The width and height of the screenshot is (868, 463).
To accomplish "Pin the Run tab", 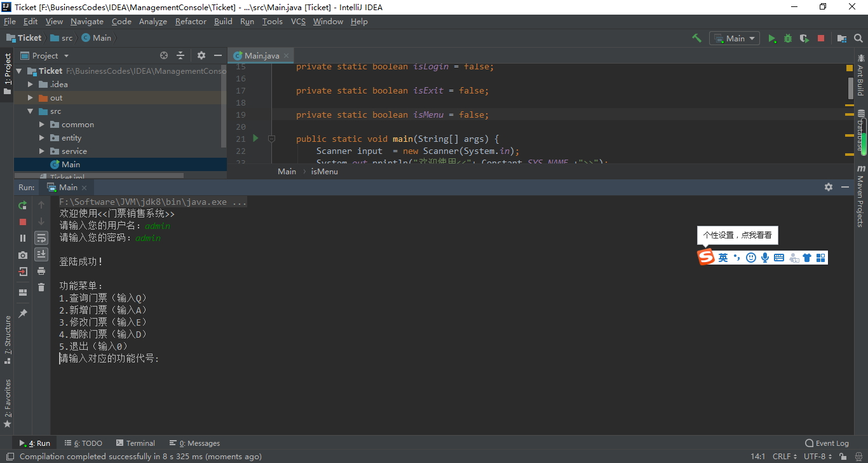I will (23, 314).
